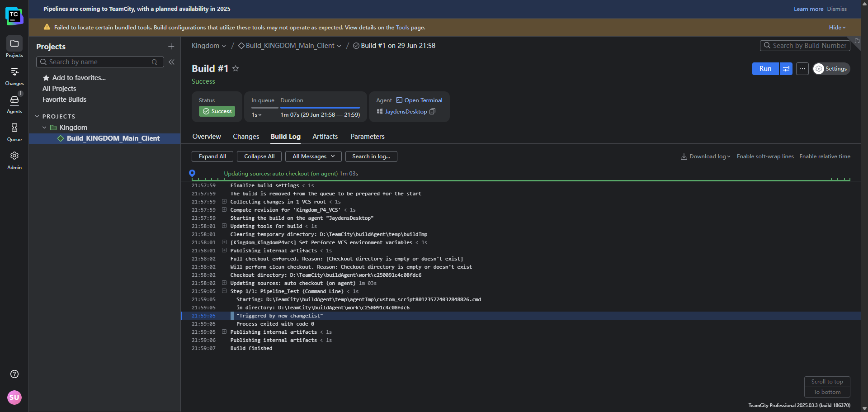Expand the Updating sources auto checkout entry
The width and height of the screenshot is (868, 412).
(x=224, y=283)
